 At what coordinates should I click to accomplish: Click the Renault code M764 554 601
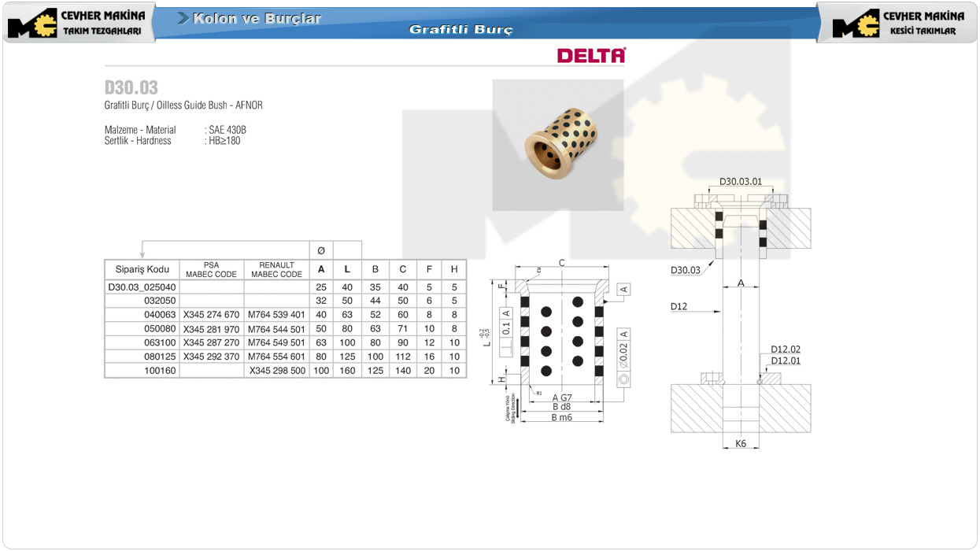(276, 357)
